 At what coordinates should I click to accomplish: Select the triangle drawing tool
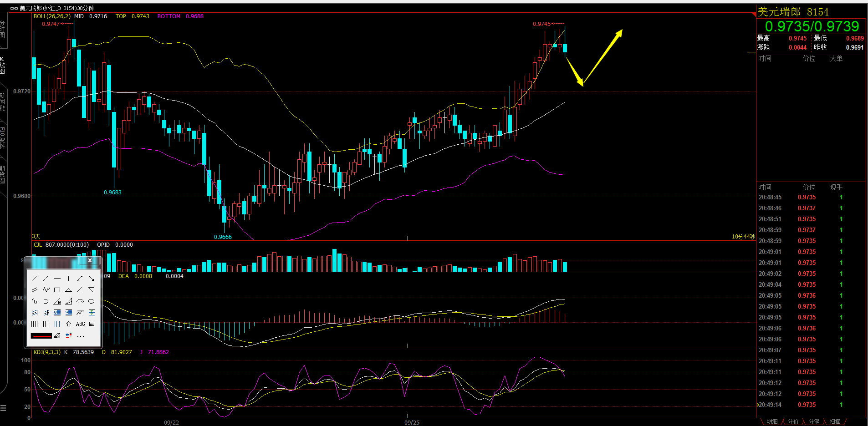[x=69, y=289]
